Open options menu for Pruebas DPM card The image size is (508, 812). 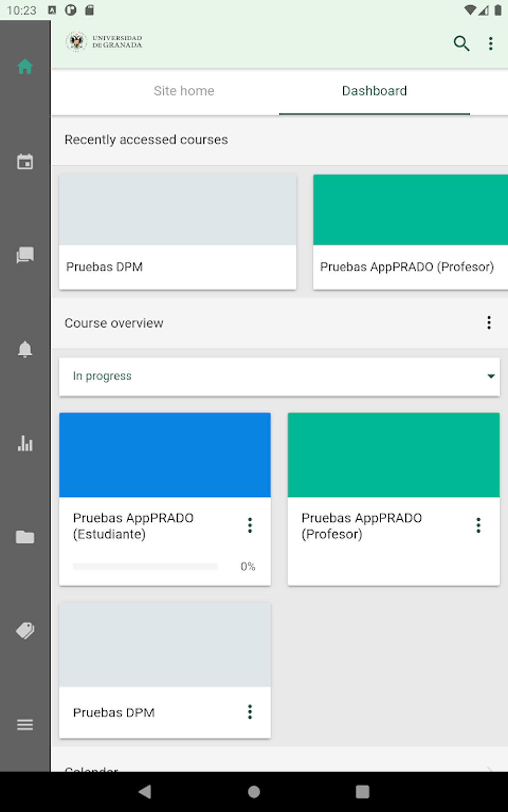coord(250,712)
